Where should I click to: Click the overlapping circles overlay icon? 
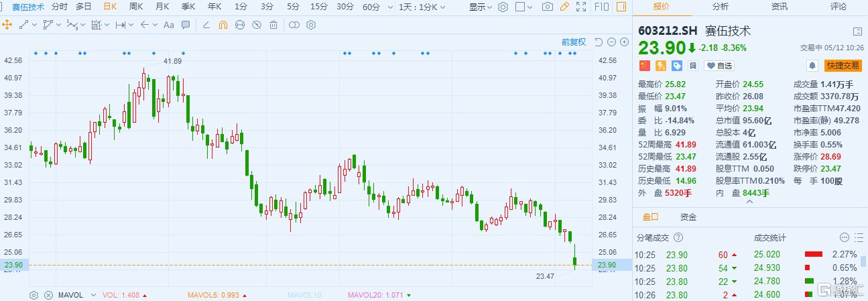[294, 25]
